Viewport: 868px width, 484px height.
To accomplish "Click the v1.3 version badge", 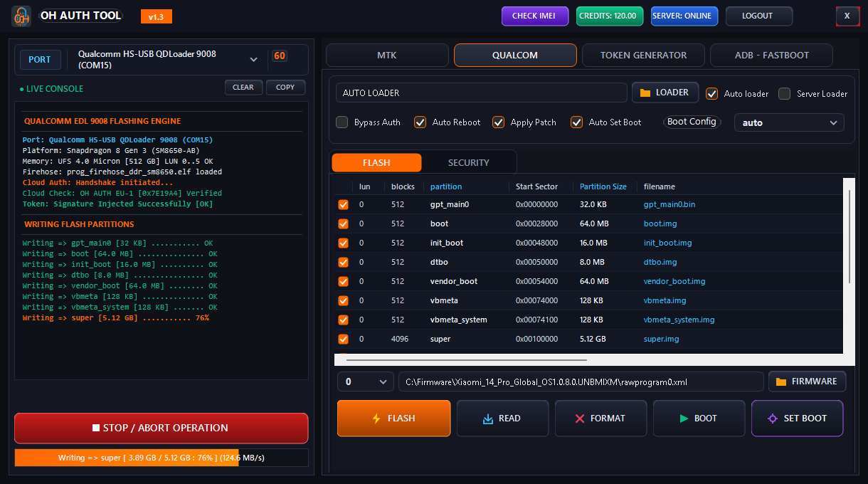I will coord(157,17).
